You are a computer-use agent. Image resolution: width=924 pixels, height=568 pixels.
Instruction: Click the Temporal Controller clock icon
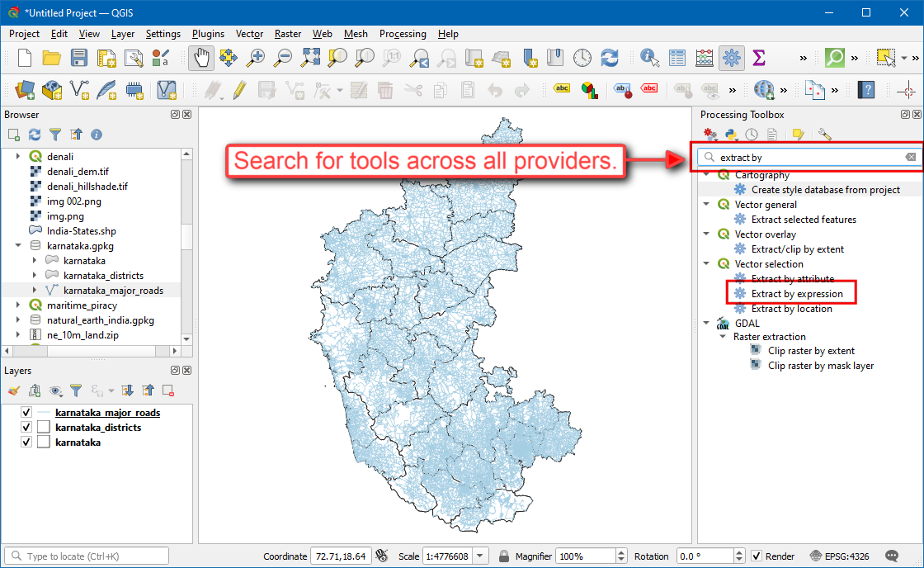(x=582, y=58)
